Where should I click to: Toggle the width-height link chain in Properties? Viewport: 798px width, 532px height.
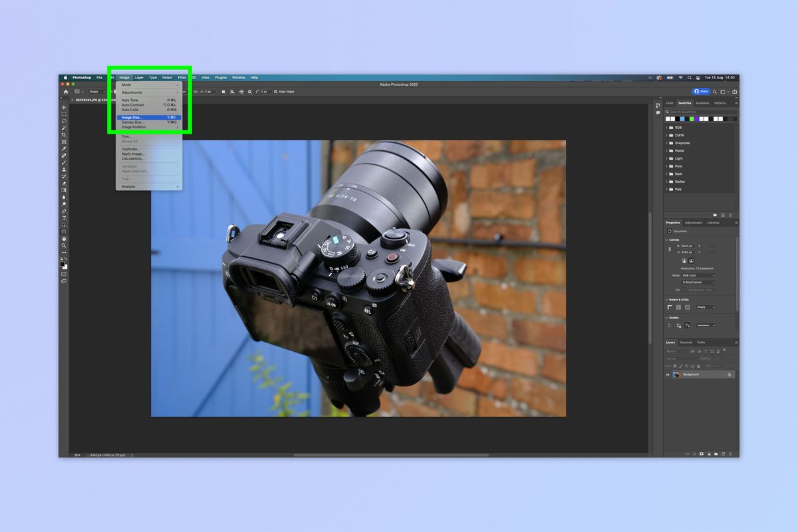(669, 249)
